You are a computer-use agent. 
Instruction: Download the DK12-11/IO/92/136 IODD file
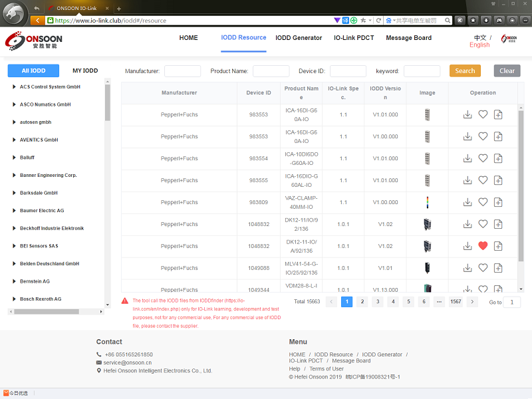467,224
